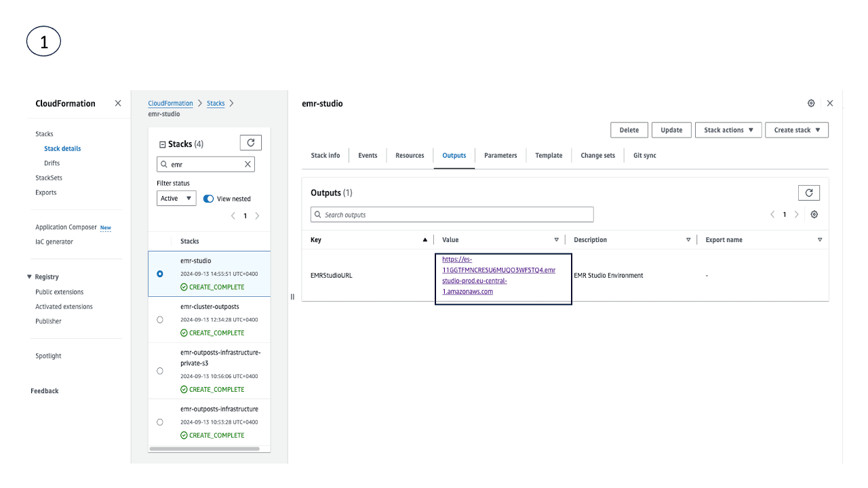The image size is (868, 488).
Task: Switch to the Resources tab
Action: [410, 155]
